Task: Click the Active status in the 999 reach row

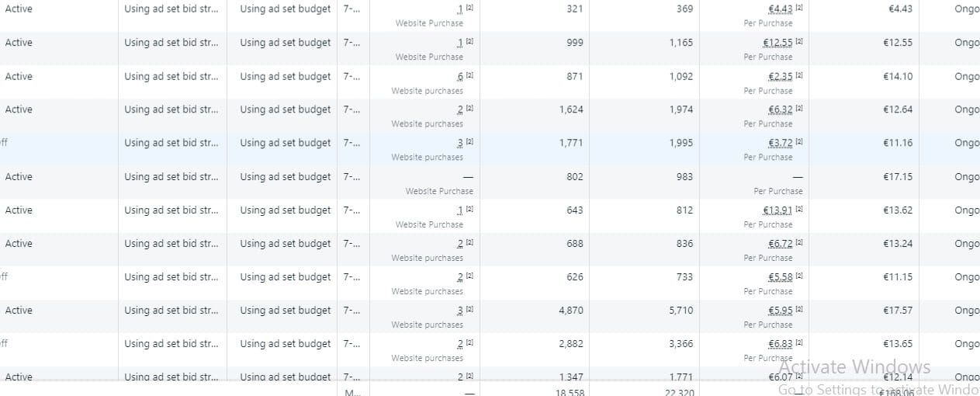Action: coord(19,43)
